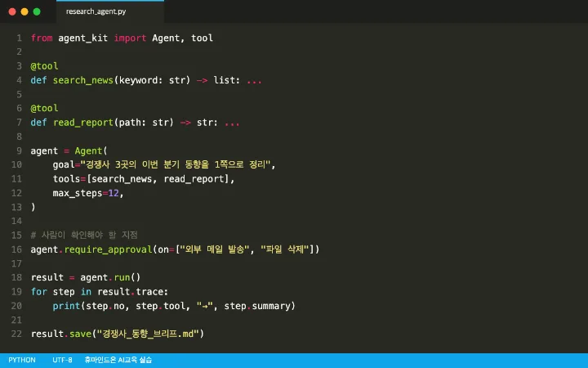Image resolution: width=588 pixels, height=368 pixels.
Task: Click the print function on line 20
Action: [x=66, y=306]
